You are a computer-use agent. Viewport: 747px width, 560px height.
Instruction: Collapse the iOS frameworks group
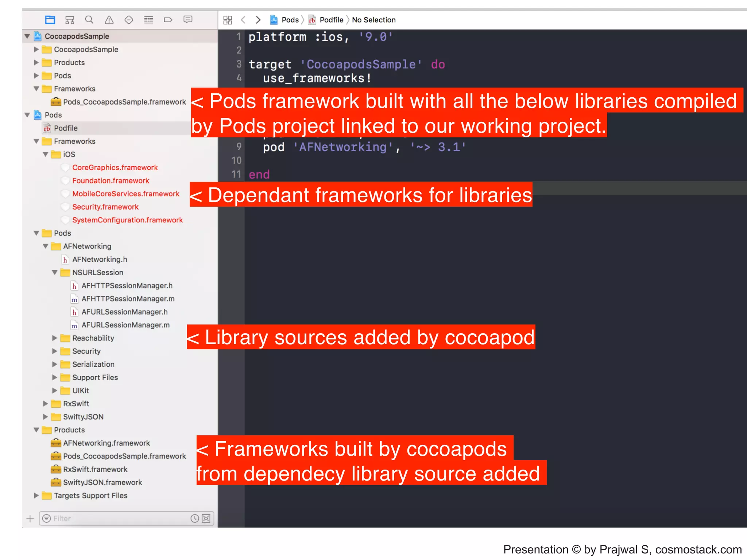pos(46,154)
